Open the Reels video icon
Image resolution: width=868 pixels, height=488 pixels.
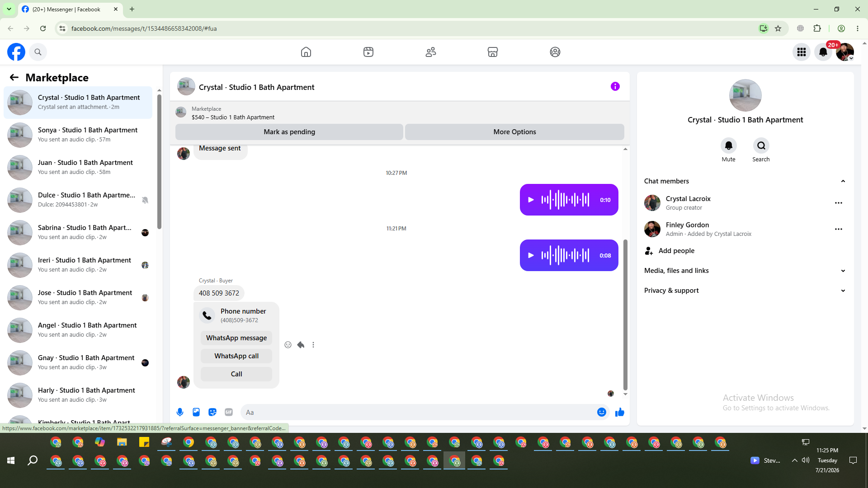click(x=368, y=52)
